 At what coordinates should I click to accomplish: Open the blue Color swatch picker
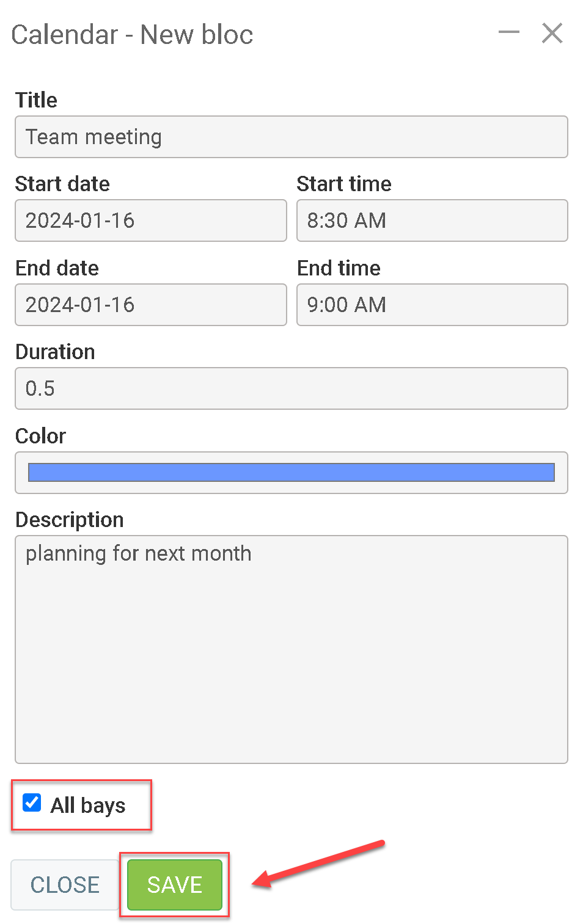tap(291, 473)
